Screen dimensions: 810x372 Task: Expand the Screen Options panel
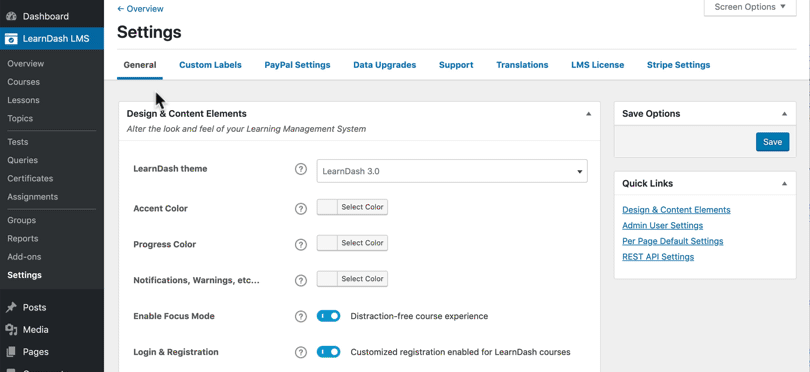[x=750, y=7]
